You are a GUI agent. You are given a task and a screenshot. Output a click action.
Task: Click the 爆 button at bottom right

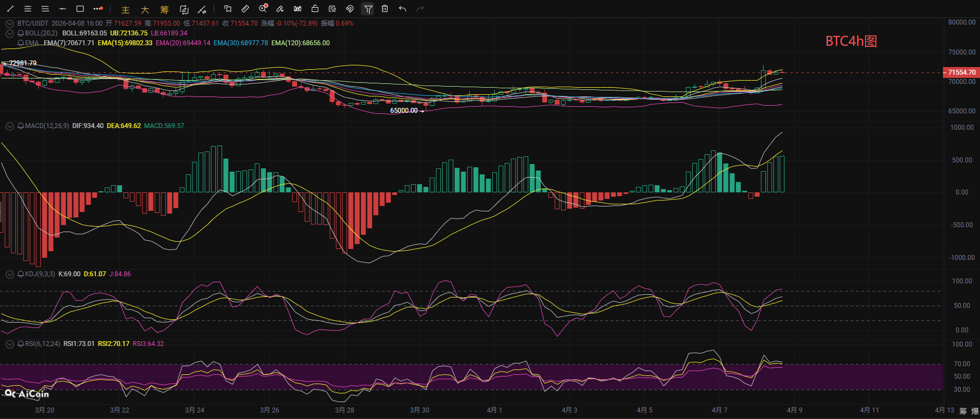click(975, 411)
